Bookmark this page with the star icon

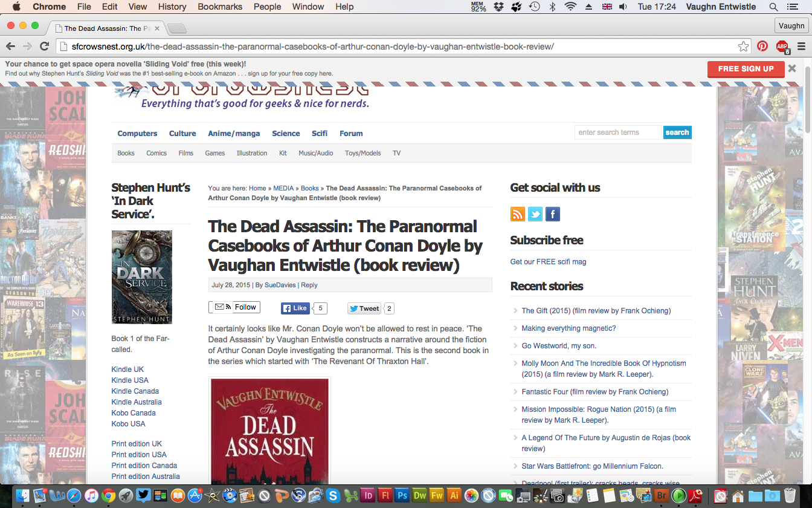point(743,47)
